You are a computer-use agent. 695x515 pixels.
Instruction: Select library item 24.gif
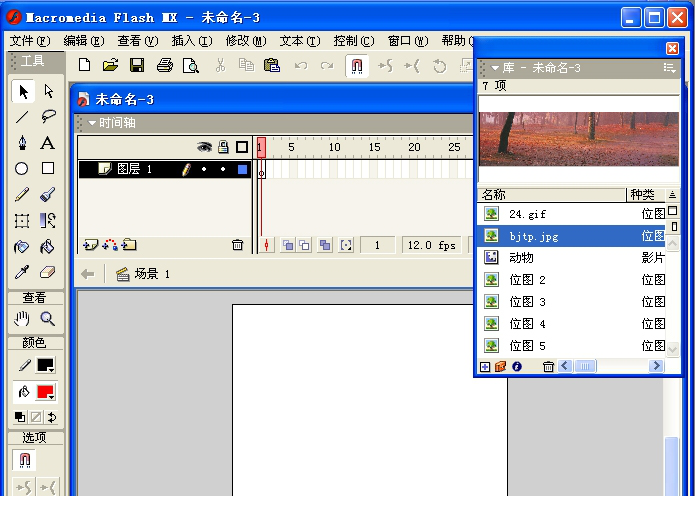click(x=572, y=214)
